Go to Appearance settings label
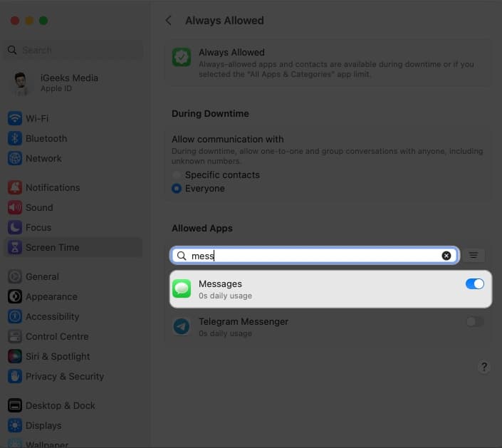This screenshot has height=448, width=502. point(51,296)
